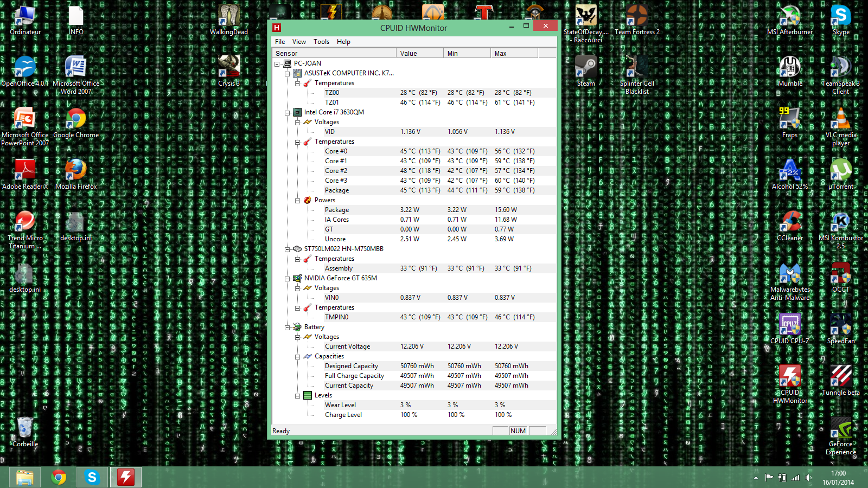The image size is (868, 488).
Task: Open the Ordinateur desktop icon
Action: 25,21
